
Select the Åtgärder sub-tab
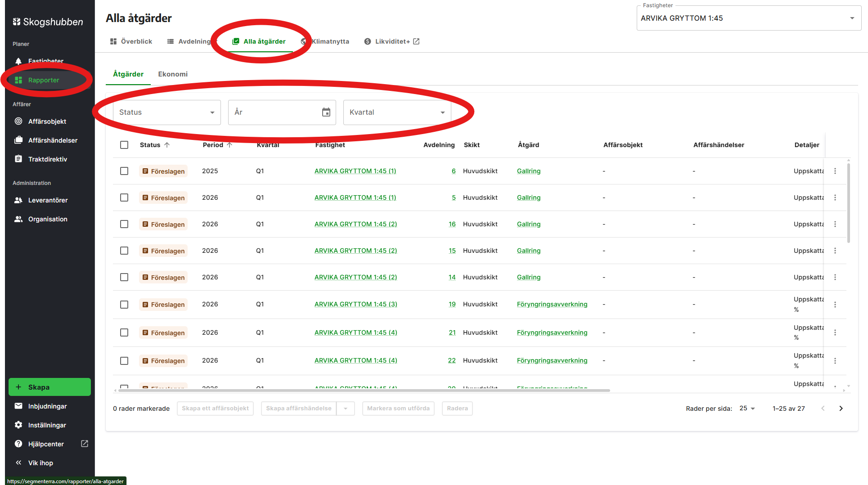(x=128, y=74)
